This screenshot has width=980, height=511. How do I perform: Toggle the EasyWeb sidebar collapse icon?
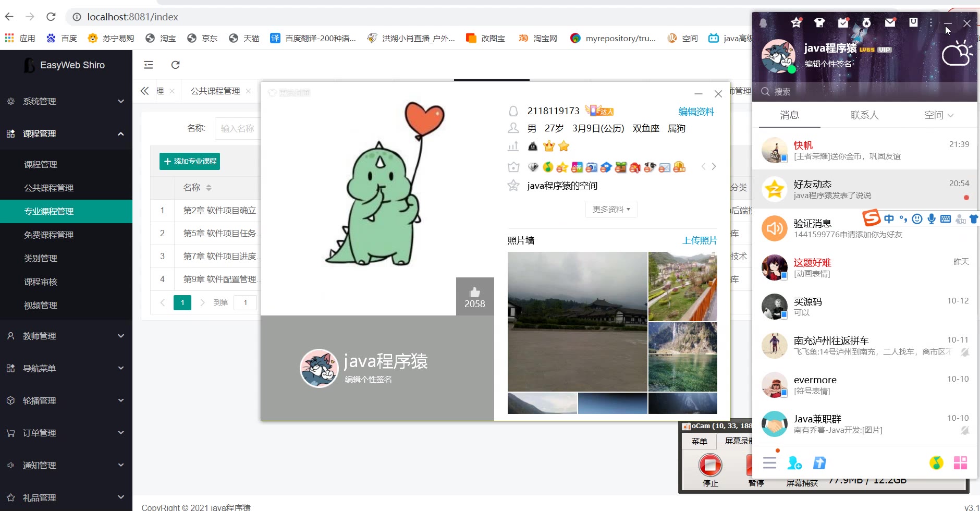(x=149, y=65)
